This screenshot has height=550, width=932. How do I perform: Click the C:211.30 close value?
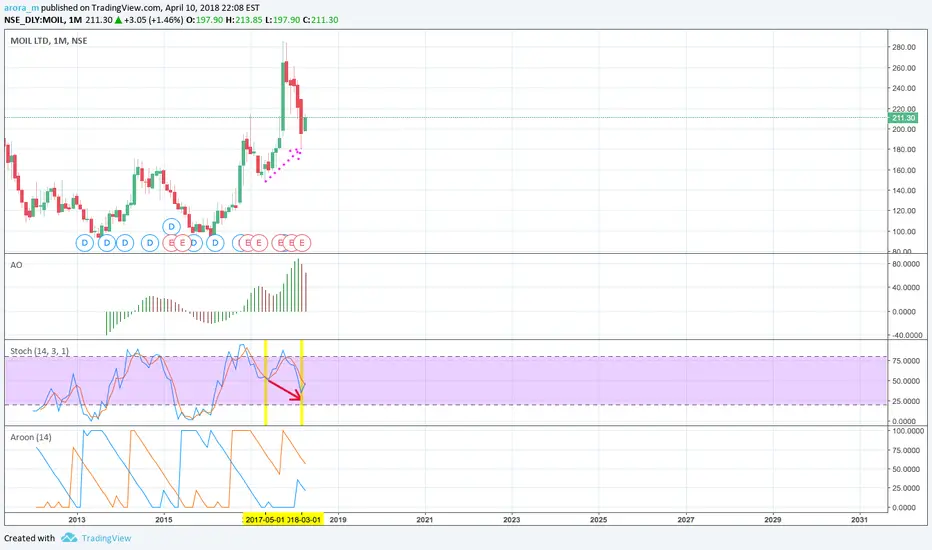click(320, 20)
